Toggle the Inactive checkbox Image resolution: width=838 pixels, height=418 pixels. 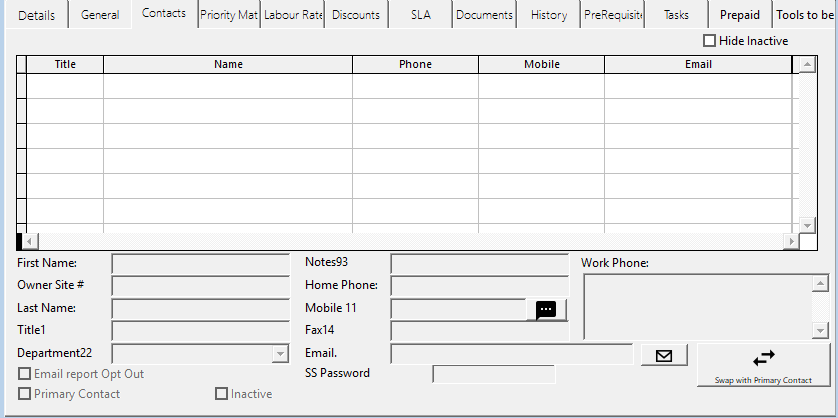[x=222, y=394]
